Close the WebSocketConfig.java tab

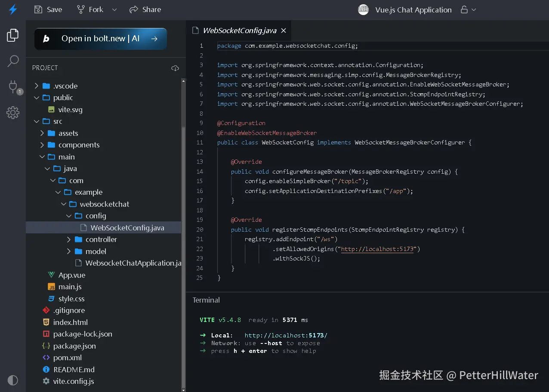(284, 31)
